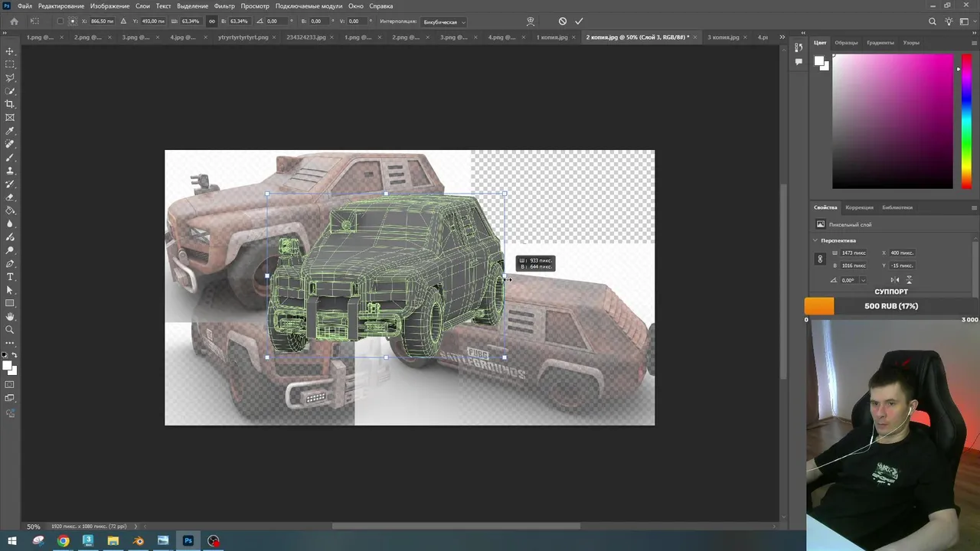Select the Clone Stamp tool

click(x=10, y=171)
